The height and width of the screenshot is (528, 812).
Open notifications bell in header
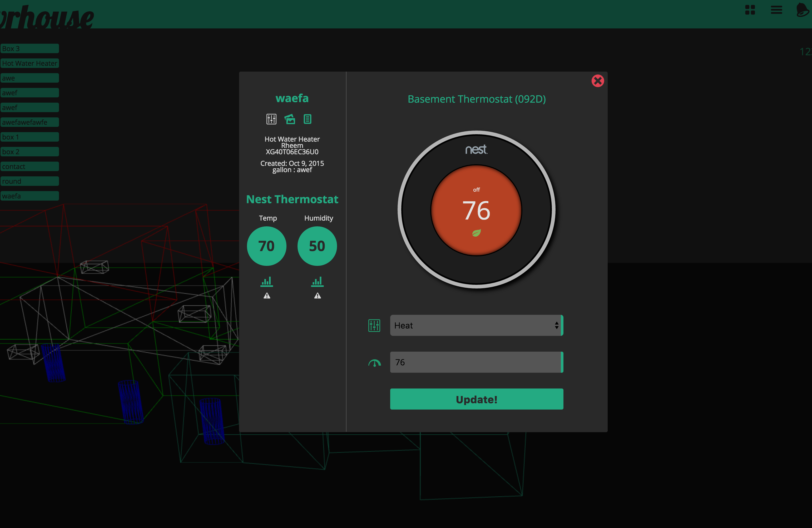pyautogui.click(x=803, y=9)
